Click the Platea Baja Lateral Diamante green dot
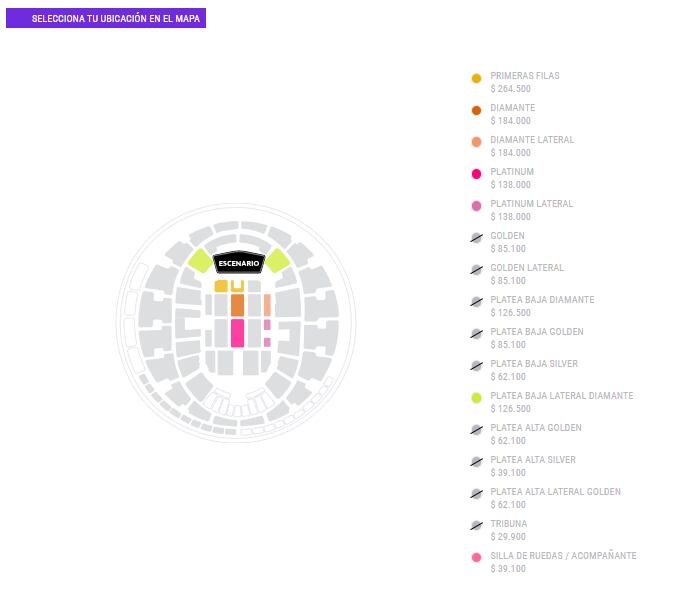 click(476, 398)
